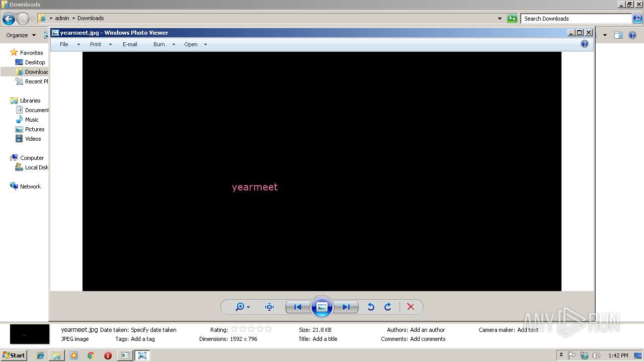Expand the Print dropdown arrow
Viewport: 644px width, 362px height.
tap(110, 45)
